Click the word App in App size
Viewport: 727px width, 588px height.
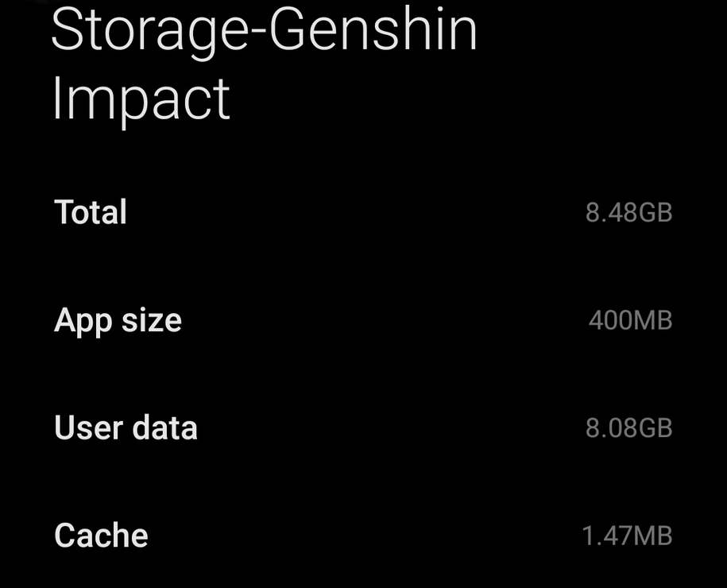point(83,322)
